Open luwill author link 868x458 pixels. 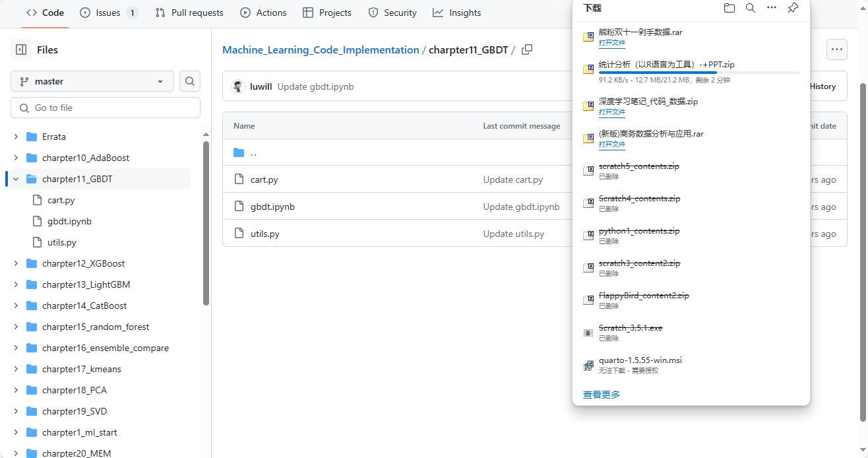point(261,86)
